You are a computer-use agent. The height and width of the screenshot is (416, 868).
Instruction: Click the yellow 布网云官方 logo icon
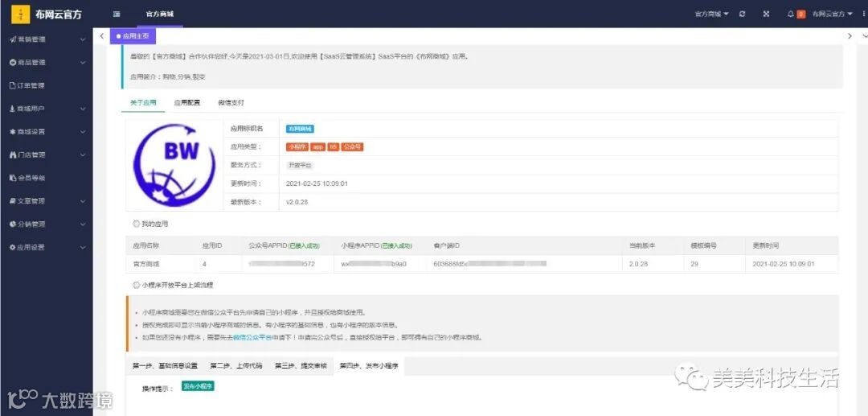(x=20, y=14)
